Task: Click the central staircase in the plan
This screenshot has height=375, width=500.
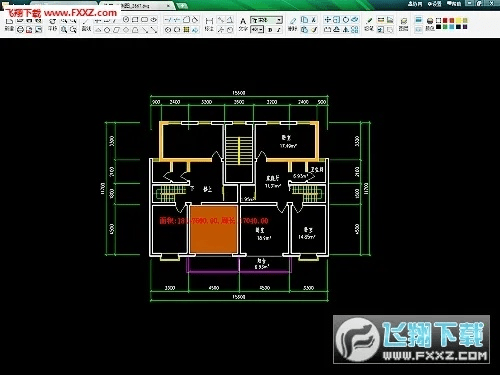Action: click(x=239, y=150)
